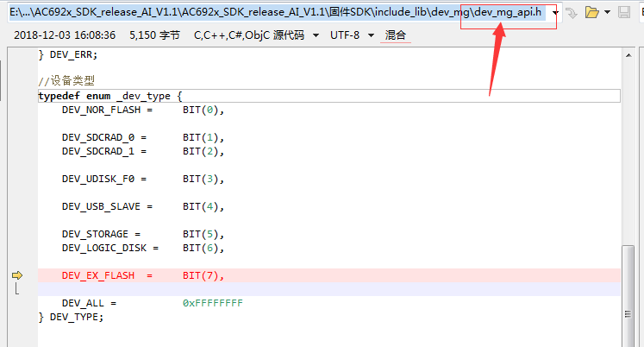The image size is (644, 347).
Task: Click the 5,150 字节 file size
Action: (155, 35)
